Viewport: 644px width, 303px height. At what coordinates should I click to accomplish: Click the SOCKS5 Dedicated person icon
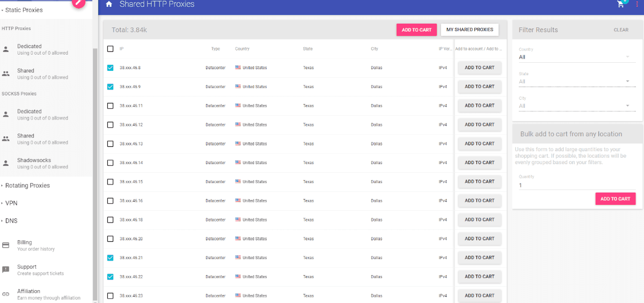6,114
